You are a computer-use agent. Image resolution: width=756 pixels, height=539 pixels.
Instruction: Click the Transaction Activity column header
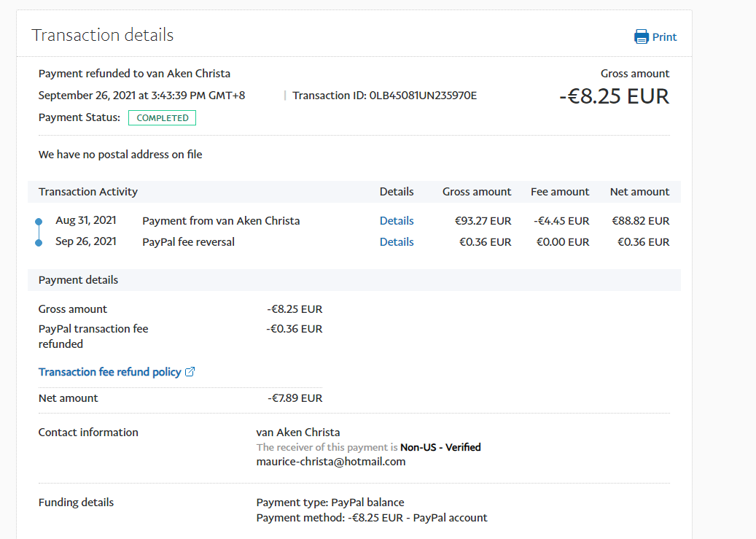pyautogui.click(x=88, y=192)
